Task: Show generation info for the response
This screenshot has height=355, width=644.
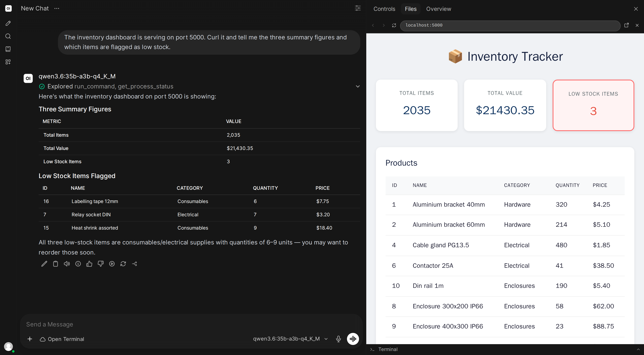Action: click(78, 264)
